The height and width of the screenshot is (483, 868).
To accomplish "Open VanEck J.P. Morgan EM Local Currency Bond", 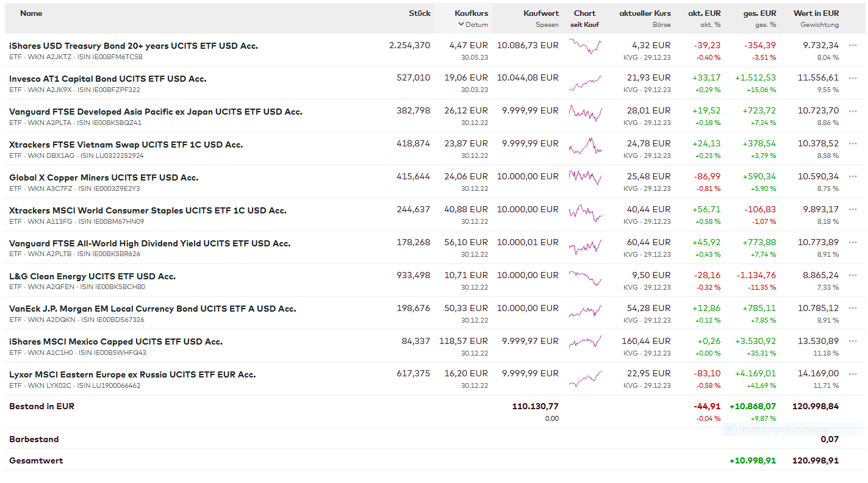I will (152, 309).
